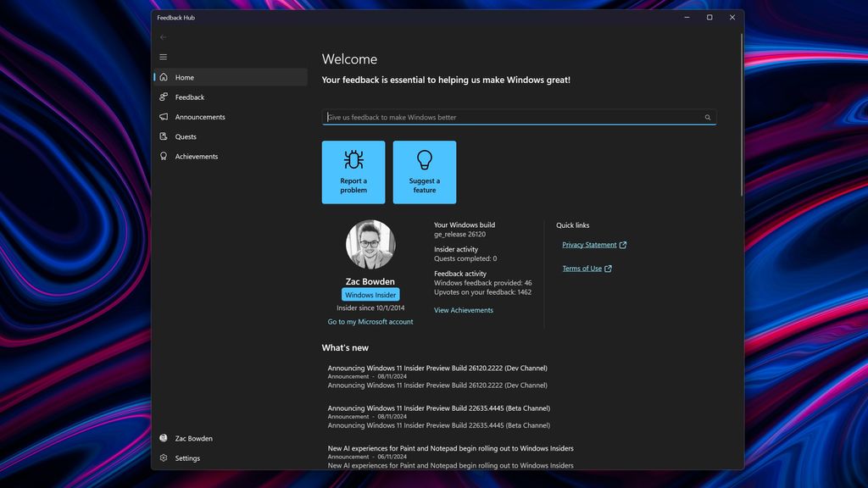The image size is (868, 488).
Task: Open the Settings gear icon
Action: [x=164, y=457]
